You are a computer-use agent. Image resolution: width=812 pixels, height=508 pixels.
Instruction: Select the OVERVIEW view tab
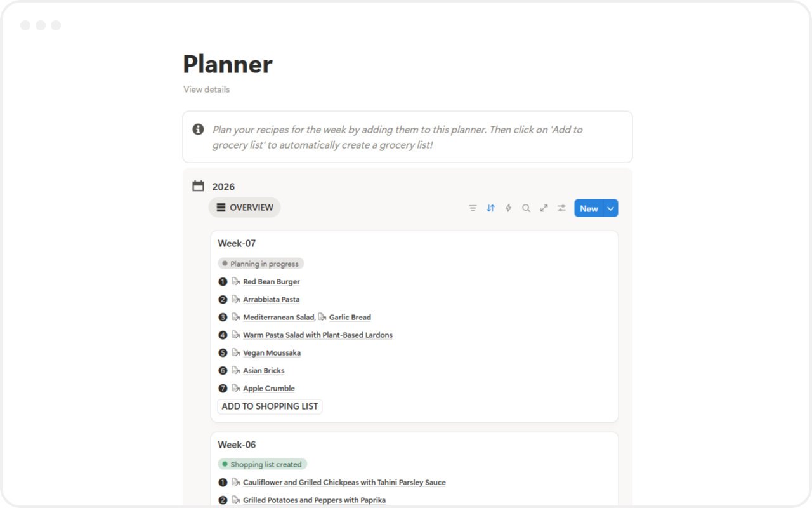point(245,208)
